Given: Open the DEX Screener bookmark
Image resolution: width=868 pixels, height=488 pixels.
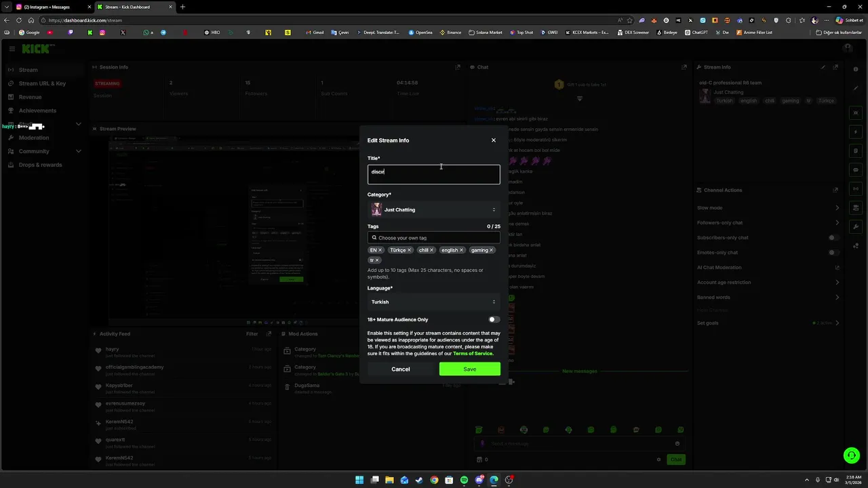Looking at the screenshot, I should pos(633,33).
